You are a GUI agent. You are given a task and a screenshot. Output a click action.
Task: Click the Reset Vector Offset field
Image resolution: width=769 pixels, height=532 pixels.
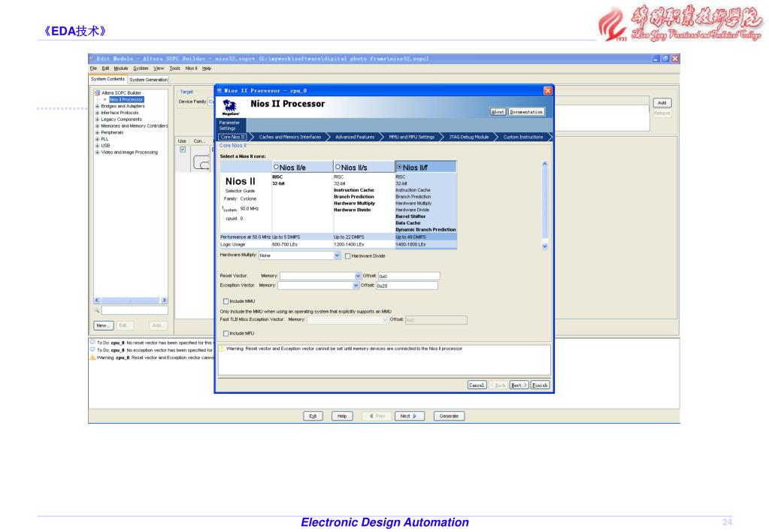coord(409,277)
